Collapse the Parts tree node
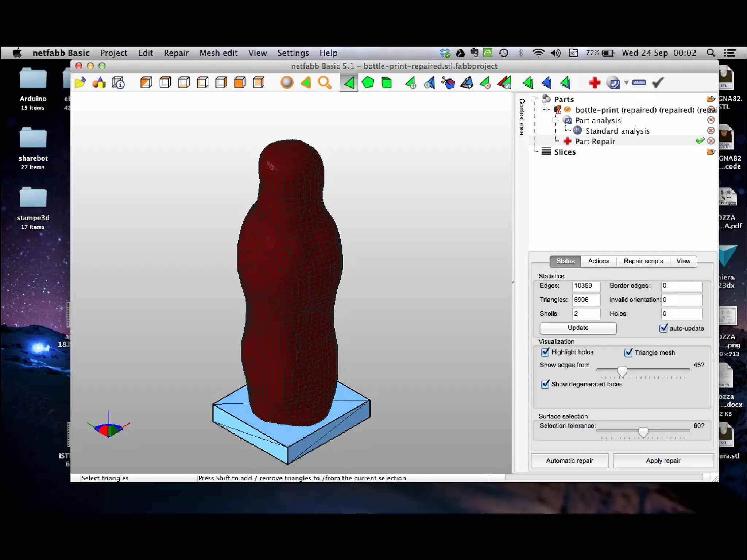This screenshot has width=747, height=560. click(534, 99)
